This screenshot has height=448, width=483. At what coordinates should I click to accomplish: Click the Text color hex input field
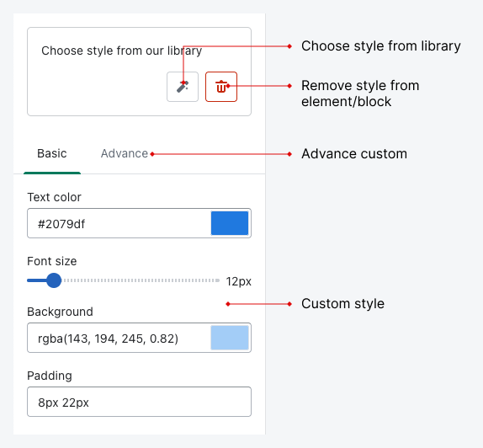pos(119,223)
